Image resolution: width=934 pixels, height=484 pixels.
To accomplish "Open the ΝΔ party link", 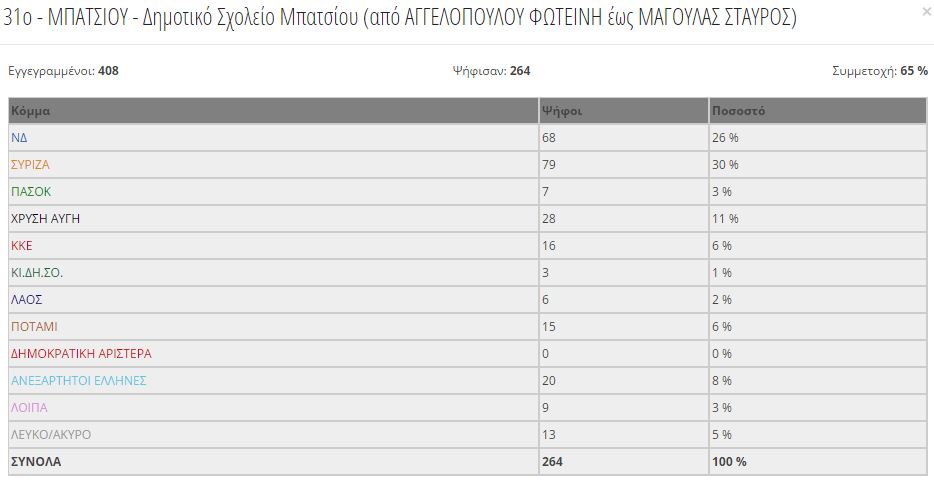I will click(x=19, y=138).
